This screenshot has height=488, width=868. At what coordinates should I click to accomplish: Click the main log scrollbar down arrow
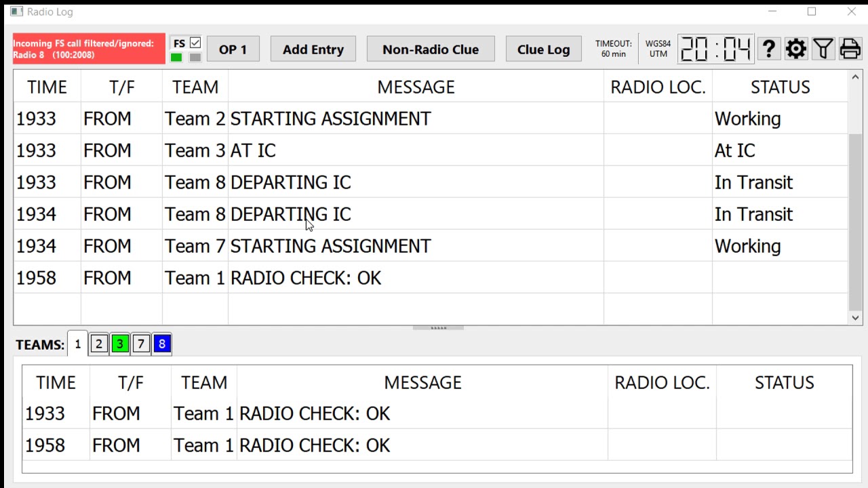tap(855, 317)
